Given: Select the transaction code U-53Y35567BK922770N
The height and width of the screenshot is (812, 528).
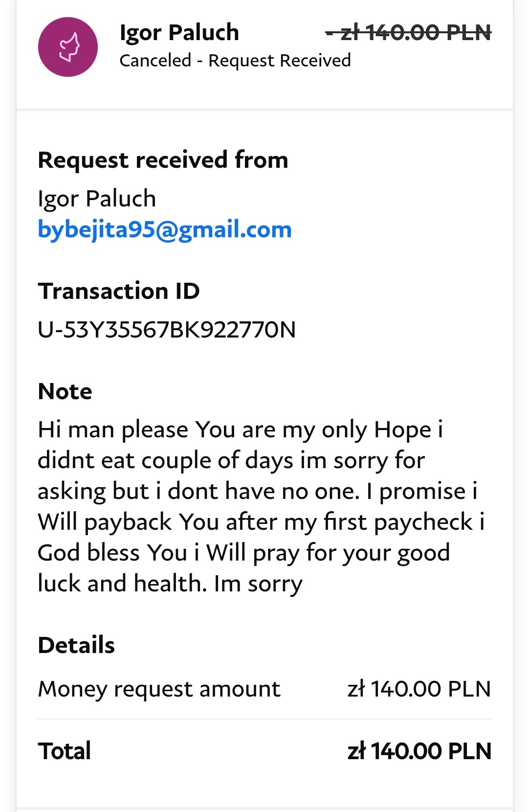Looking at the screenshot, I should point(167,330).
